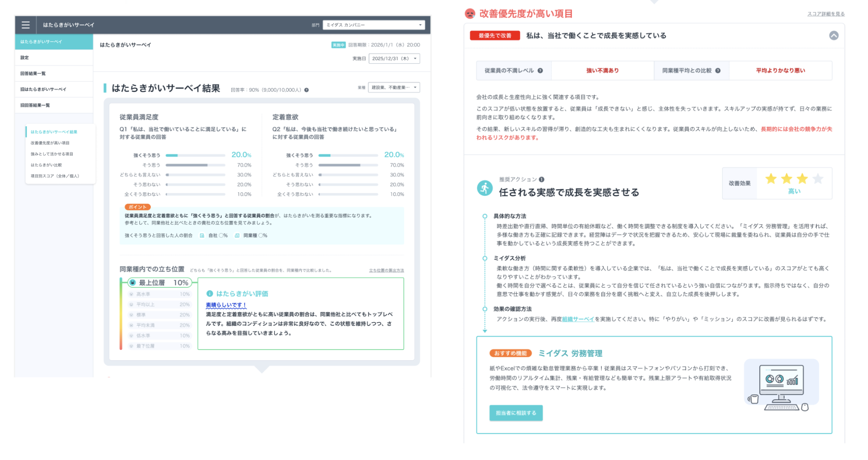Click the 自社 building icon in the legend
This screenshot has width=868, height=460.
202,236
